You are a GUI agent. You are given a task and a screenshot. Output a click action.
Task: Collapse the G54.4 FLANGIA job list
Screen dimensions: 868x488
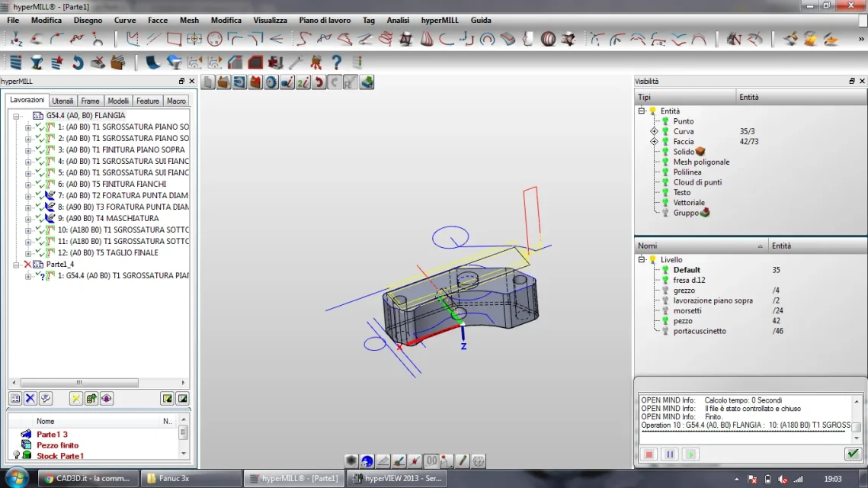16,116
